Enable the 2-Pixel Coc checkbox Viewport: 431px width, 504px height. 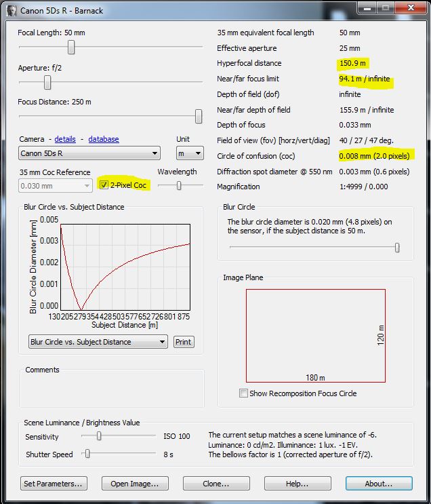104,185
